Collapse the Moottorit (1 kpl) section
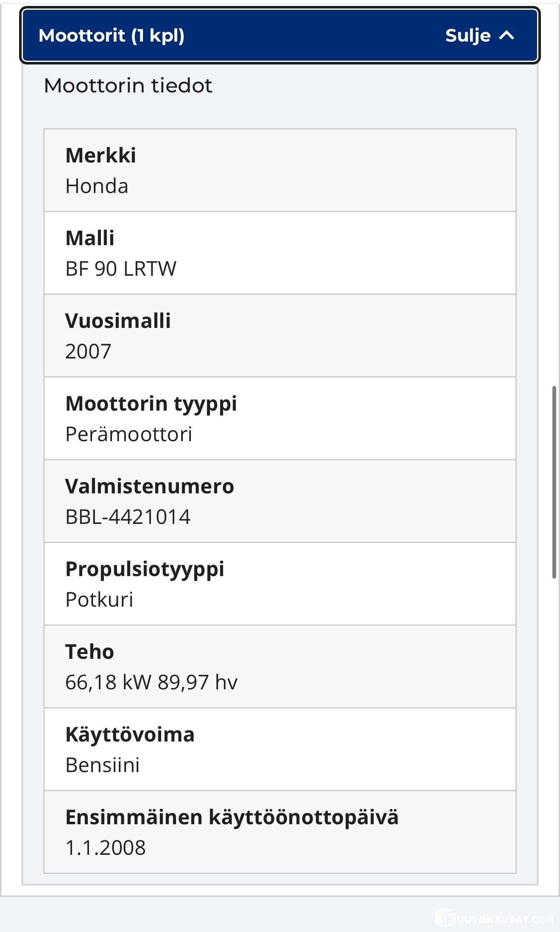Viewport: 560px width, 932px height. pyautogui.click(x=280, y=36)
